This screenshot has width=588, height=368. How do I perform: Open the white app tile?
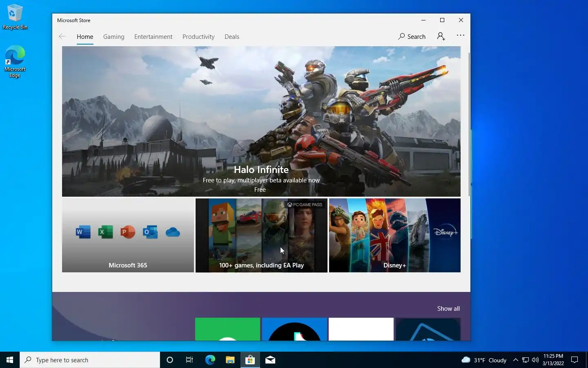(361, 329)
